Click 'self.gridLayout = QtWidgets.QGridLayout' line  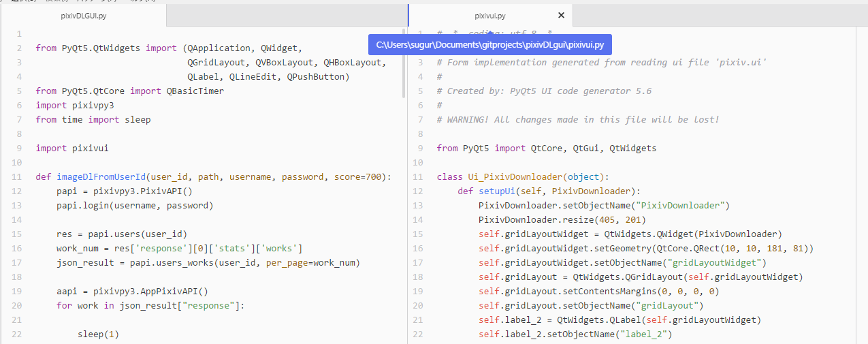tap(641, 277)
